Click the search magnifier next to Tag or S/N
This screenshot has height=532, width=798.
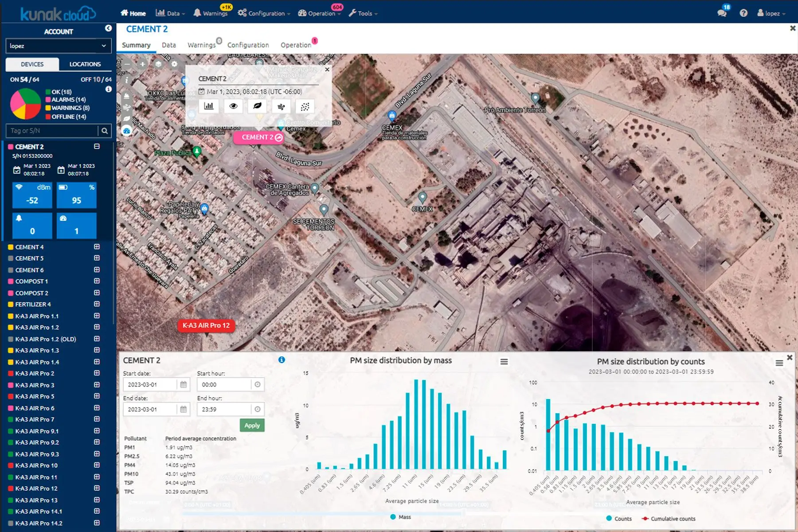105,131
